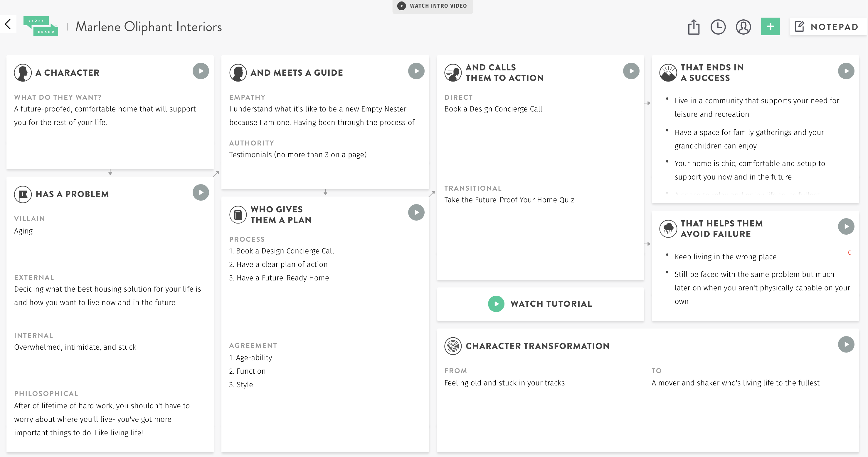Click the green plus add button
The height and width of the screenshot is (457, 868).
(770, 27)
